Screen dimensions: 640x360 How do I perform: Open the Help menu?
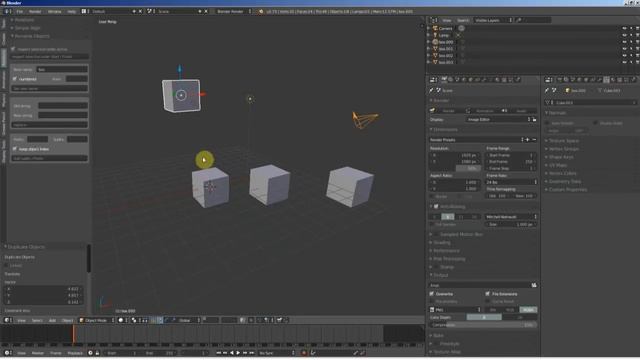pos(71,11)
